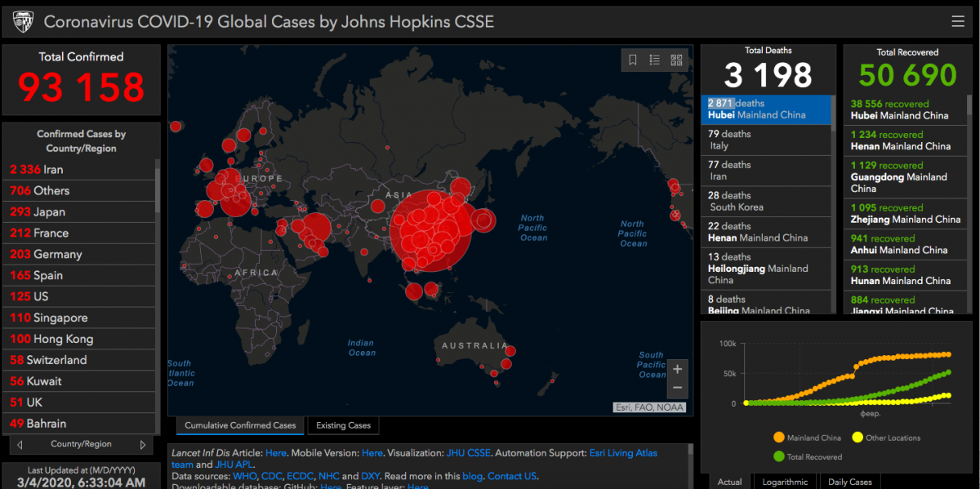Select 212 France in country list
This screenshot has height=489, width=980.
click(78, 233)
